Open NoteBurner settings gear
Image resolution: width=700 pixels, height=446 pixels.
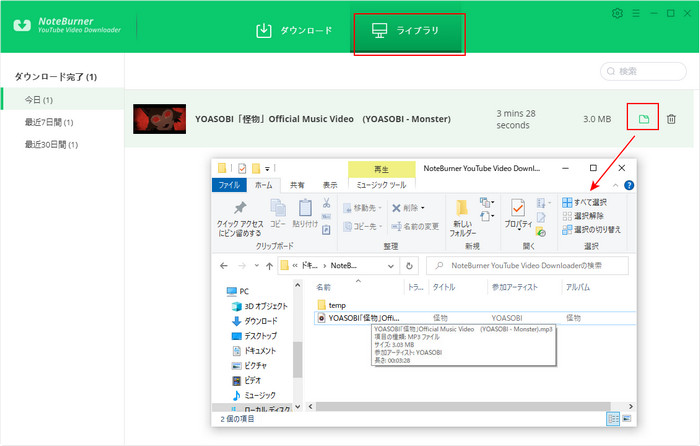point(617,13)
